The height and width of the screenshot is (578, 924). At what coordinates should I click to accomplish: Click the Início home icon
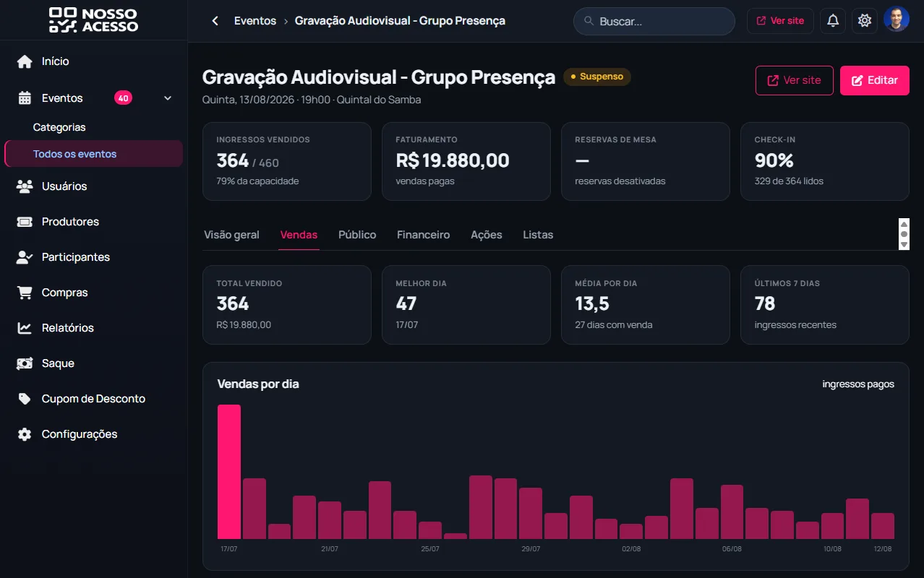pyautogui.click(x=25, y=61)
